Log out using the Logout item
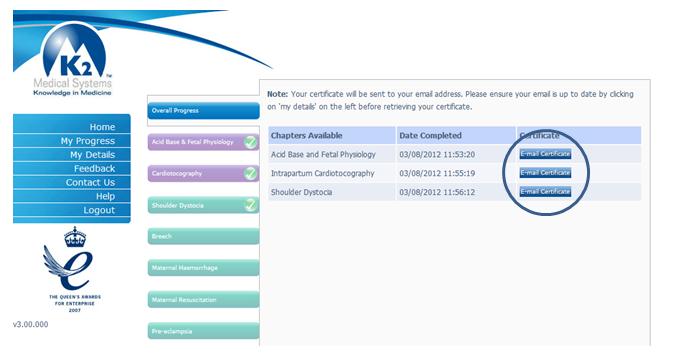Viewport: 682px width, 361px height. tap(72, 210)
